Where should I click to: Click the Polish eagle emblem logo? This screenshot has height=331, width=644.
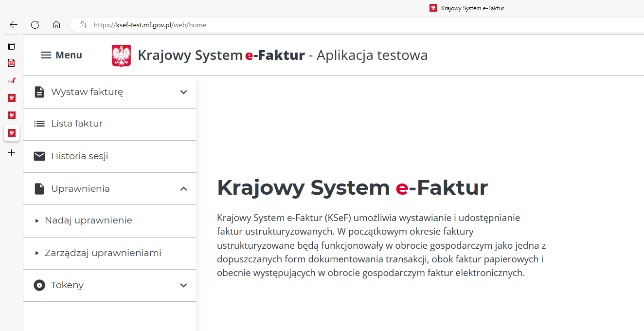click(121, 55)
